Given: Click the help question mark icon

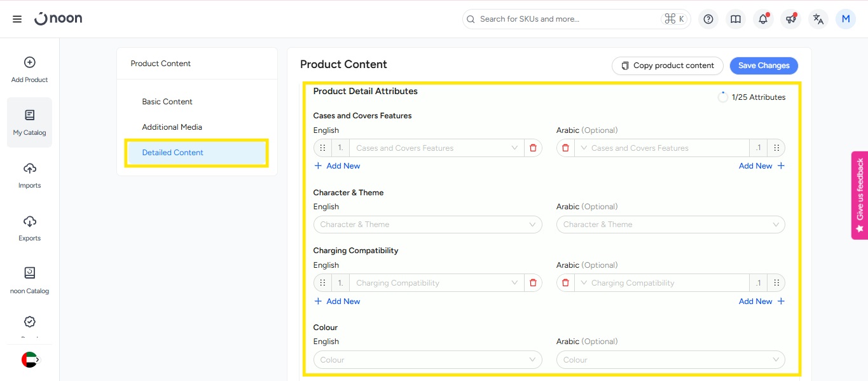Looking at the screenshot, I should 708,19.
